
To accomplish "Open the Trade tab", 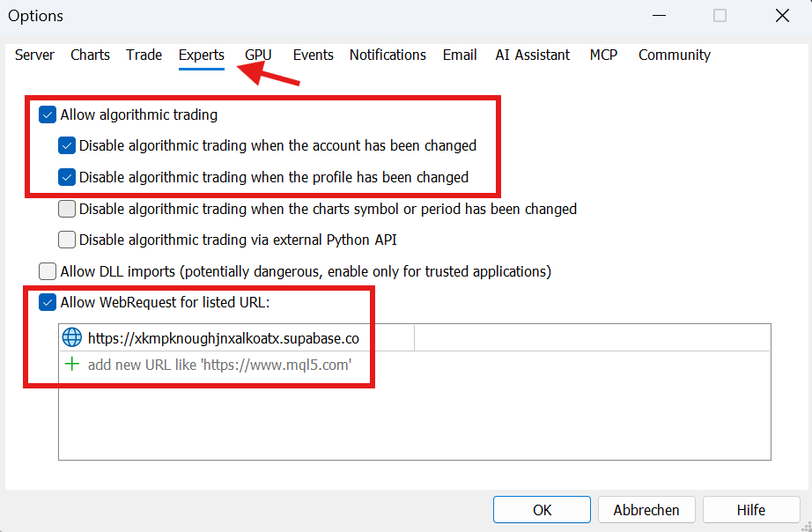I will [144, 55].
